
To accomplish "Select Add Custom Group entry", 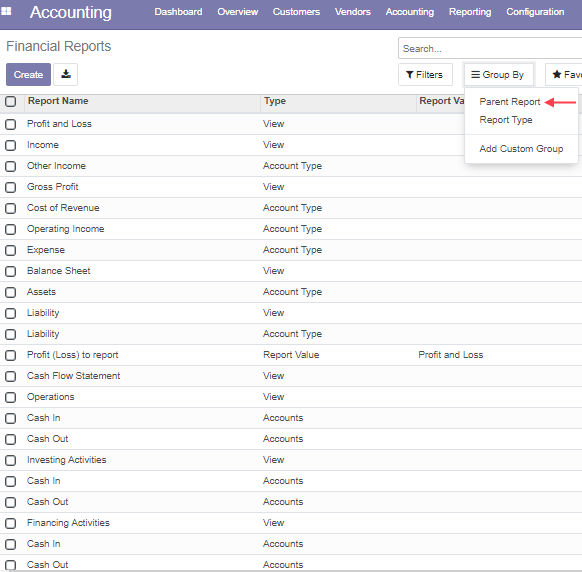I will tap(521, 149).
